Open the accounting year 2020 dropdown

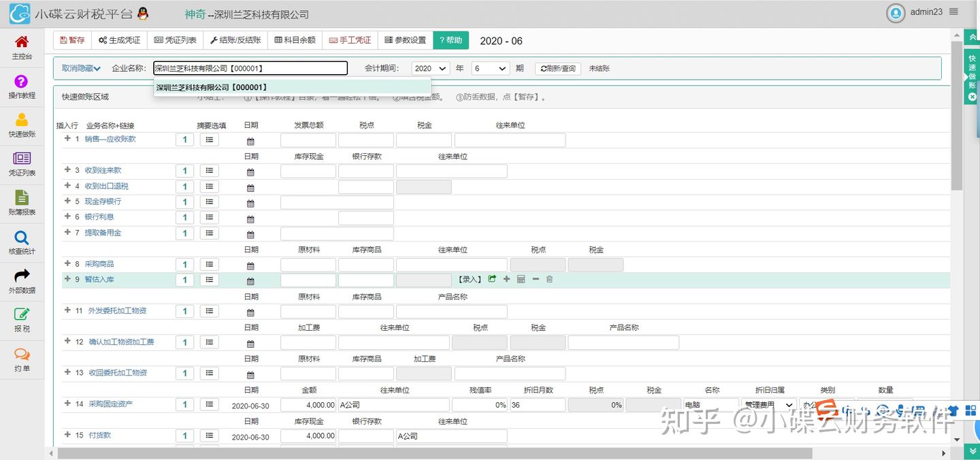pyautogui.click(x=431, y=68)
